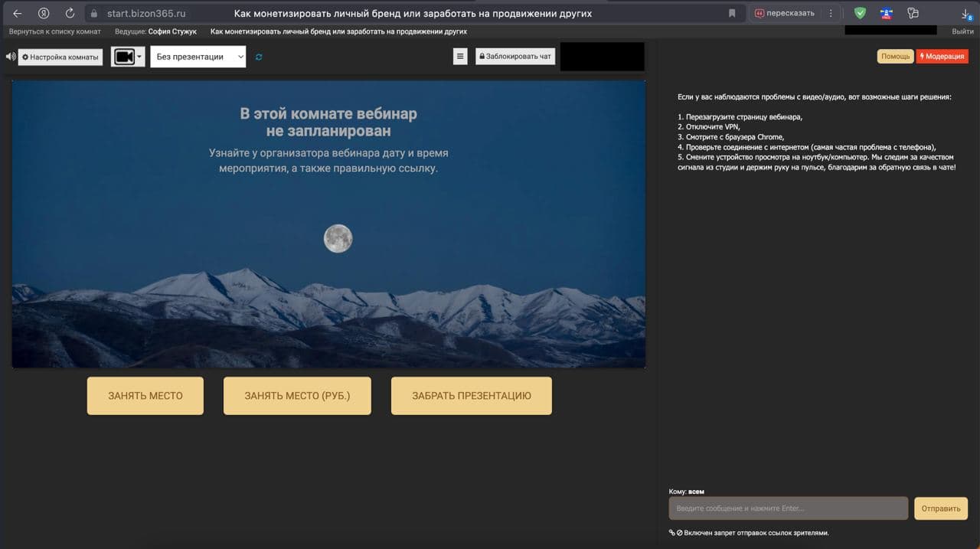
Task: Click the camera video icon button
Action: point(124,57)
